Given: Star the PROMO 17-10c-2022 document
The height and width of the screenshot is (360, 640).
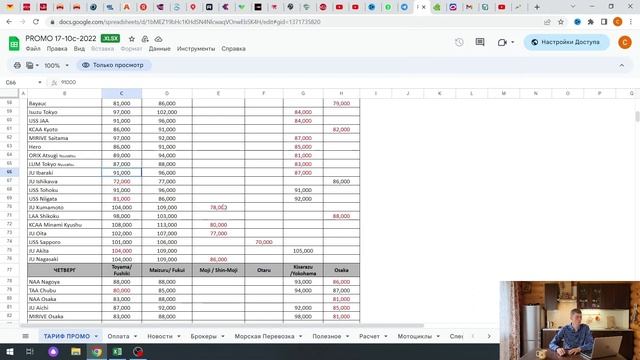Looking at the screenshot, I should [131, 39].
